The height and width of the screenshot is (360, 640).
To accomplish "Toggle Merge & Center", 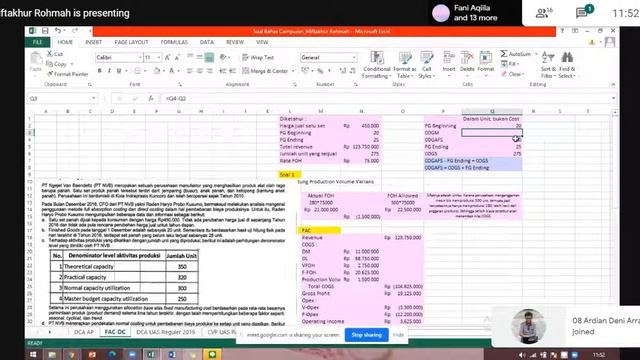I will (265, 71).
